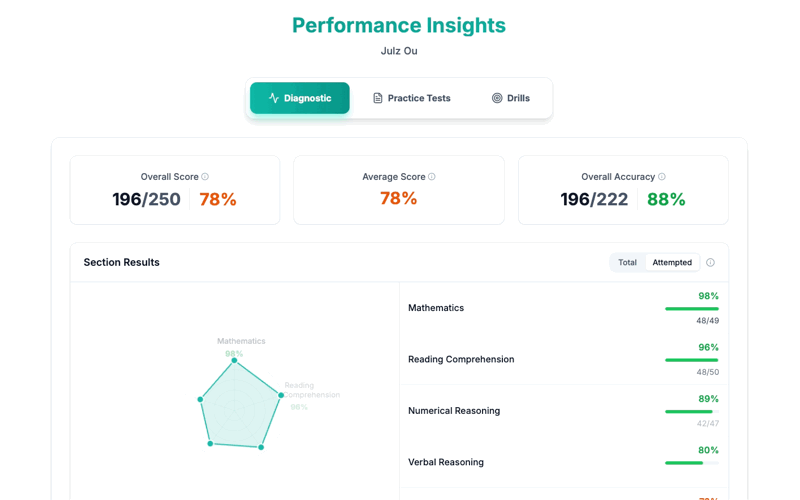Click the Numerical Reasoning 89% progress bar

pyautogui.click(x=691, y=411)
